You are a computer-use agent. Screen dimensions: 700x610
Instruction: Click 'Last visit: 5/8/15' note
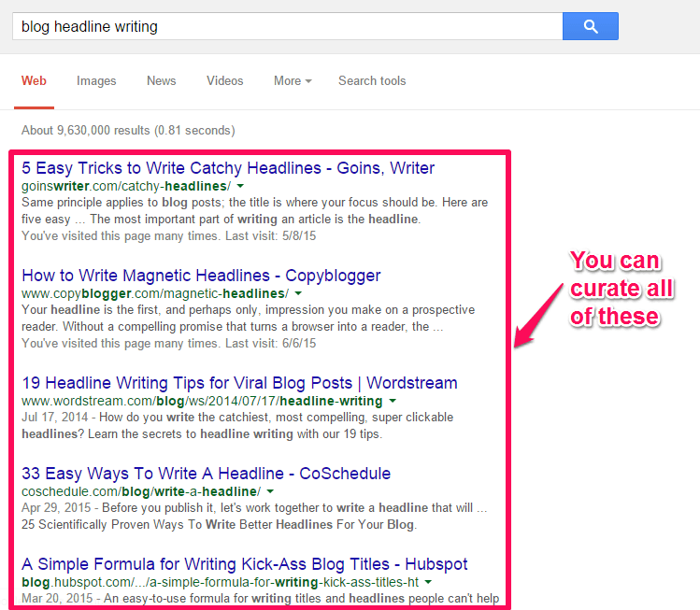tap(270, 235)
